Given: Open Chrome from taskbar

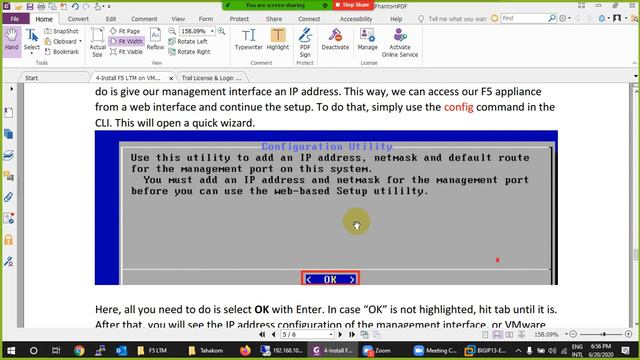Looking at the screenshot, I should 79,350.
